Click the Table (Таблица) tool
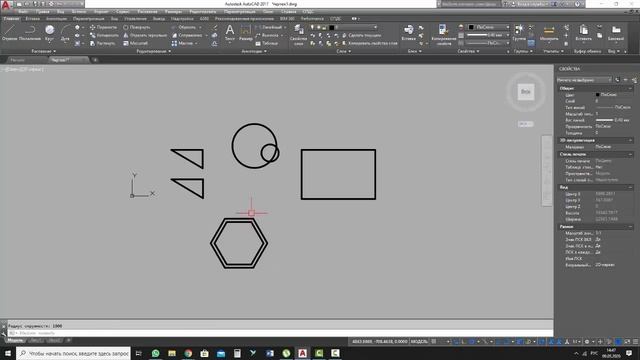This screenshot has height=360, width=640. point(267,43)
